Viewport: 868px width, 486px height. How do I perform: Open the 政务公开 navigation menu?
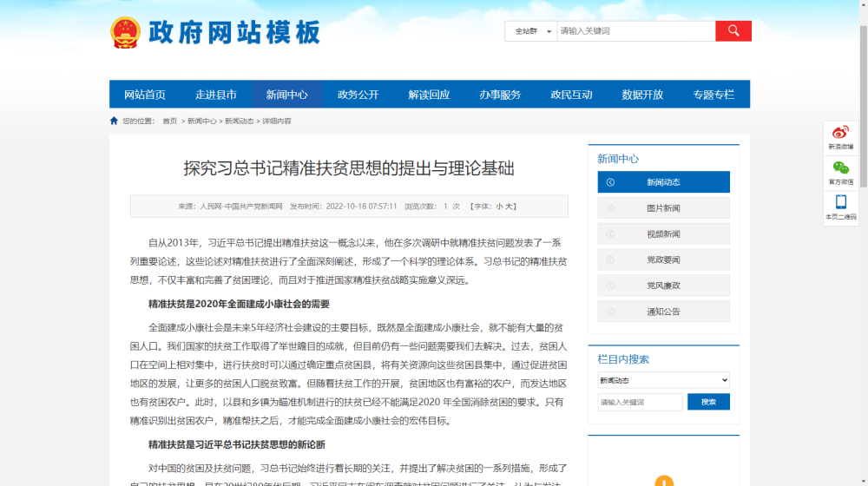358,95
